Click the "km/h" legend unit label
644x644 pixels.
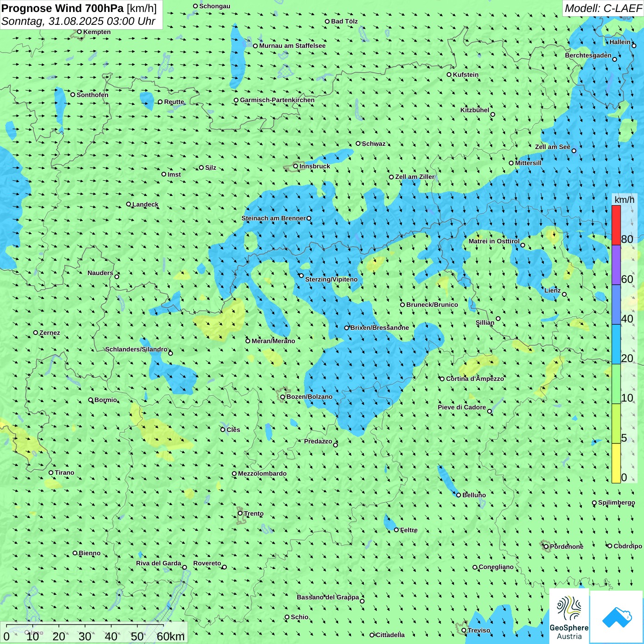click(624, 200)
